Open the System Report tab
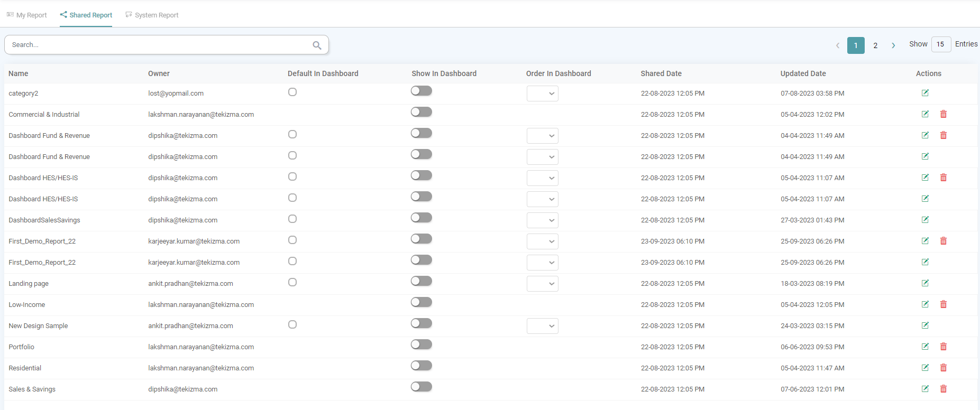 152,15
